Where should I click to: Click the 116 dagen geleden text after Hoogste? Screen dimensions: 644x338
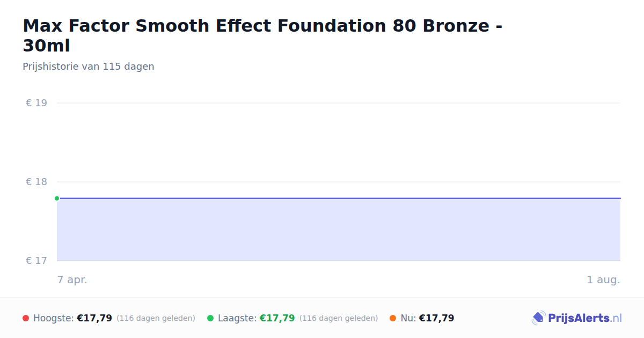coord(156,318)
